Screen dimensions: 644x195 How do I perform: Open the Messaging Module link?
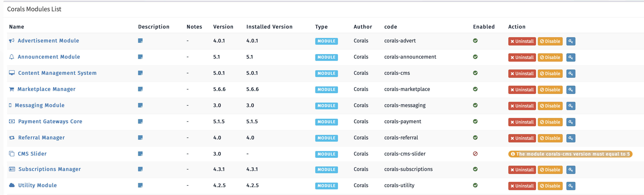(39, 105)
